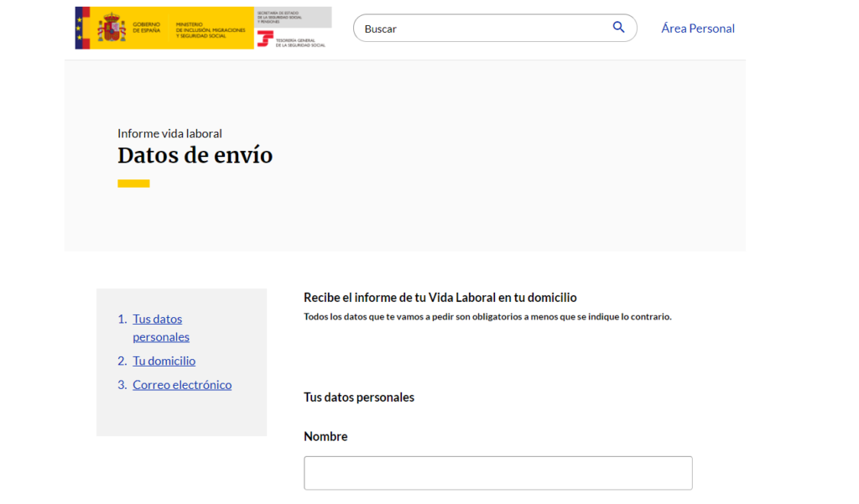Click the Gobierno de España logo text
The height and width of the screenshot is (504, 859).
tap(146, 28)
